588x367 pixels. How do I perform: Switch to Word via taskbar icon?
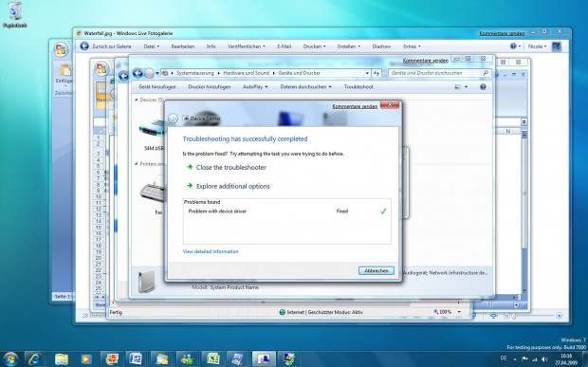coord(136,359)
